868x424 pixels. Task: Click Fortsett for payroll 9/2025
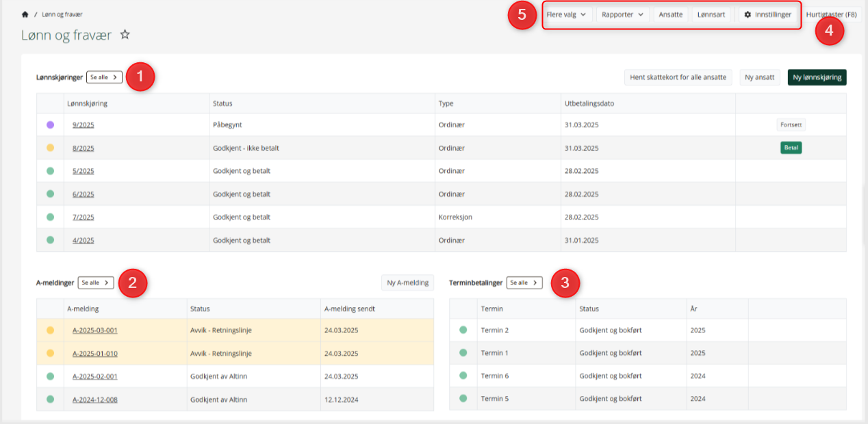coord(791,125)
